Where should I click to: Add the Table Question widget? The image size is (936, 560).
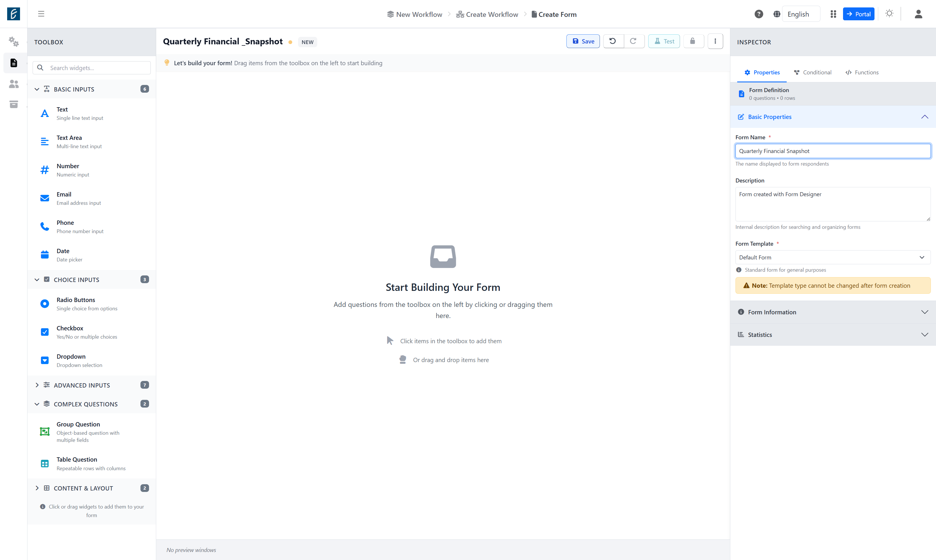tap(92, 463)
